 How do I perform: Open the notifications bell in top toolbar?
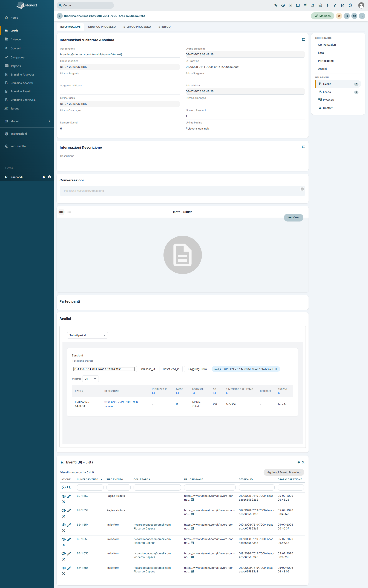point(313,5)
